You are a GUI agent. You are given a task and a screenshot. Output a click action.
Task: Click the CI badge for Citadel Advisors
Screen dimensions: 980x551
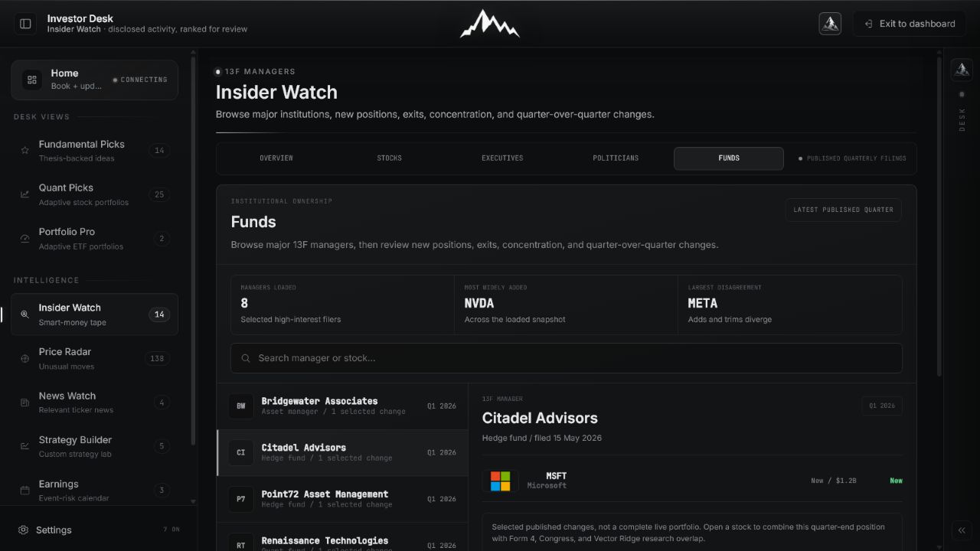coord(240,453)
